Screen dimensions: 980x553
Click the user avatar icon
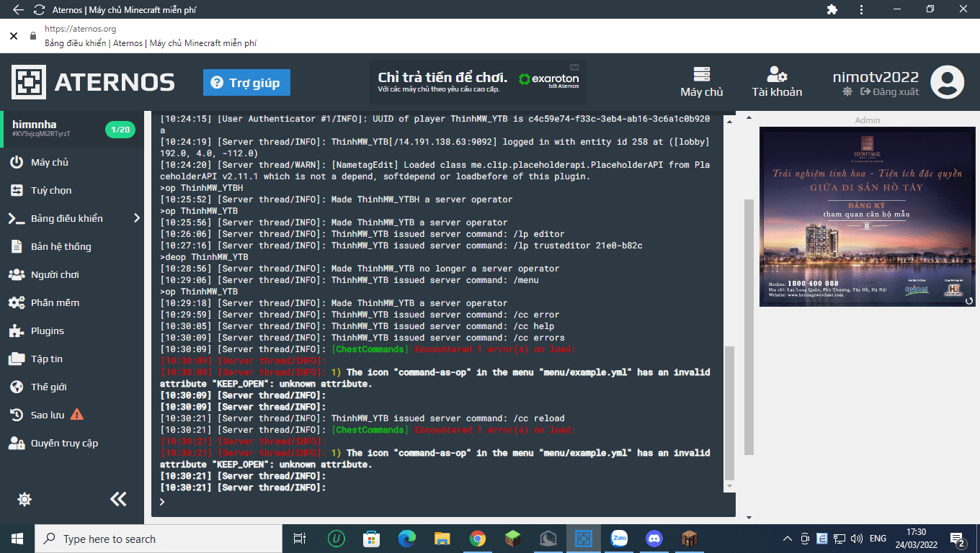[947, 82]
